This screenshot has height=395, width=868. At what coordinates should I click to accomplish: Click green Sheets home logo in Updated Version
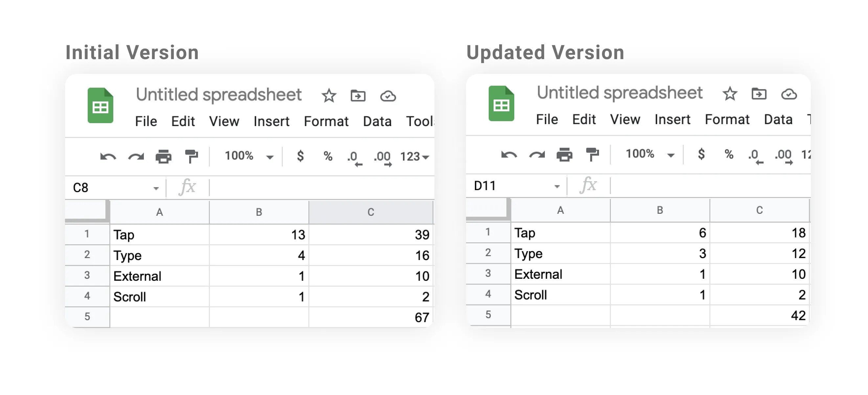coord(501,103)
